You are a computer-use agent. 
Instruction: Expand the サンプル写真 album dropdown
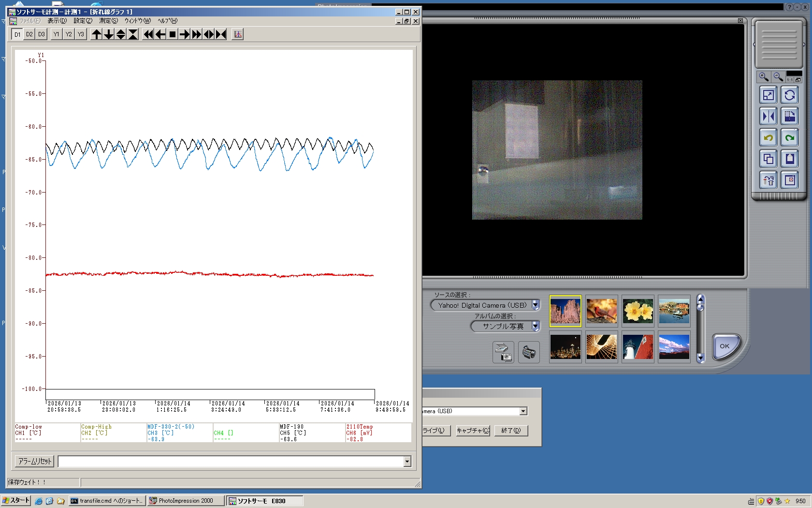[x=536, y=327]
